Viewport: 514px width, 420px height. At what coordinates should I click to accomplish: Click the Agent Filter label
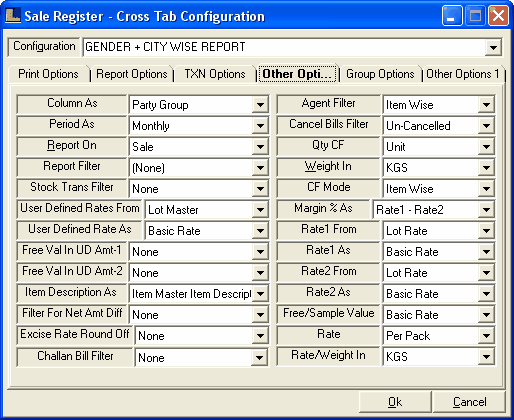[328, 104]
